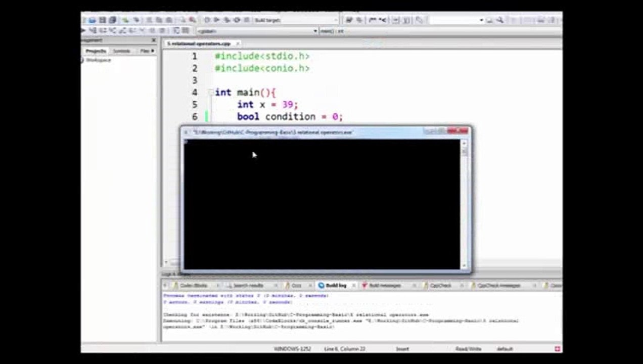Viewport: 643px width, 364px height.
Task: Click the console window vertical scrollbar
Action: pyautogui.click(x=464, y=204)
